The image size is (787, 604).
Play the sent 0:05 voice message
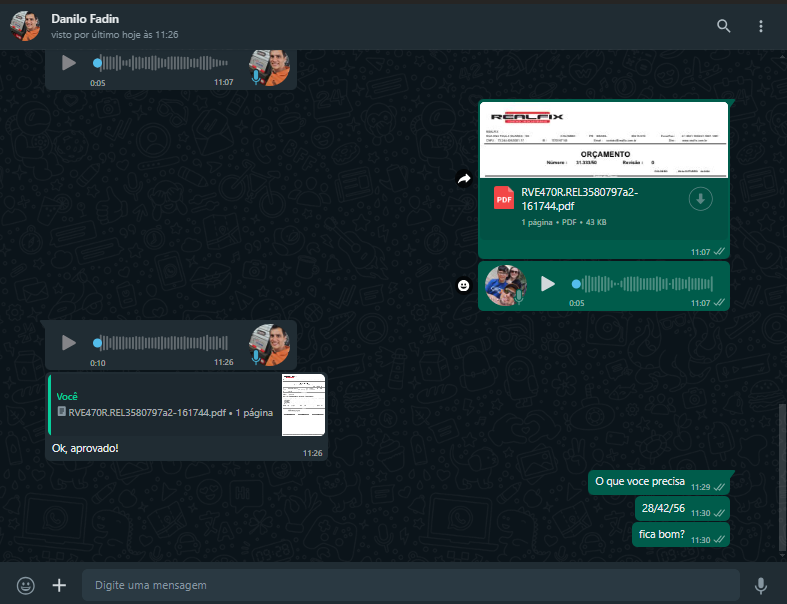pos(548,284)
